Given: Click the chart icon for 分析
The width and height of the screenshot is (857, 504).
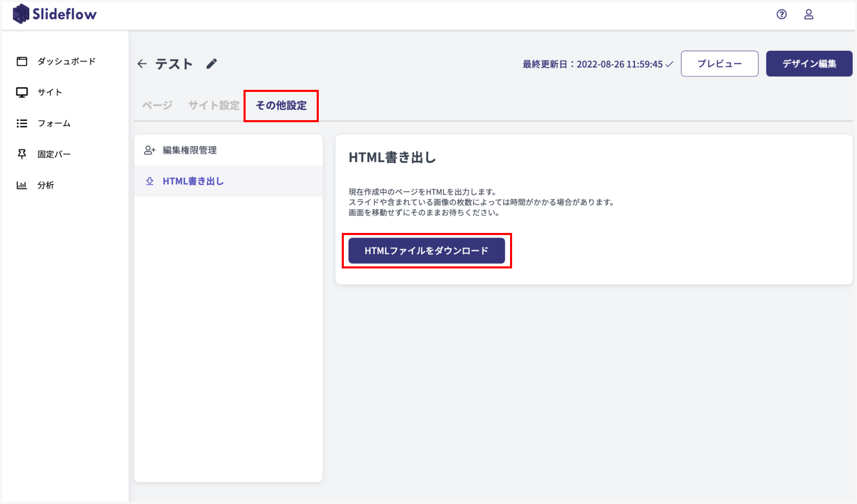Looking at the screenshot, I should pos(22,185).
